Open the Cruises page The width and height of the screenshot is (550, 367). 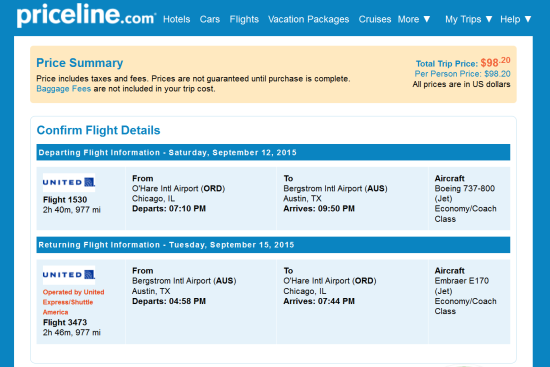[375, 19]
